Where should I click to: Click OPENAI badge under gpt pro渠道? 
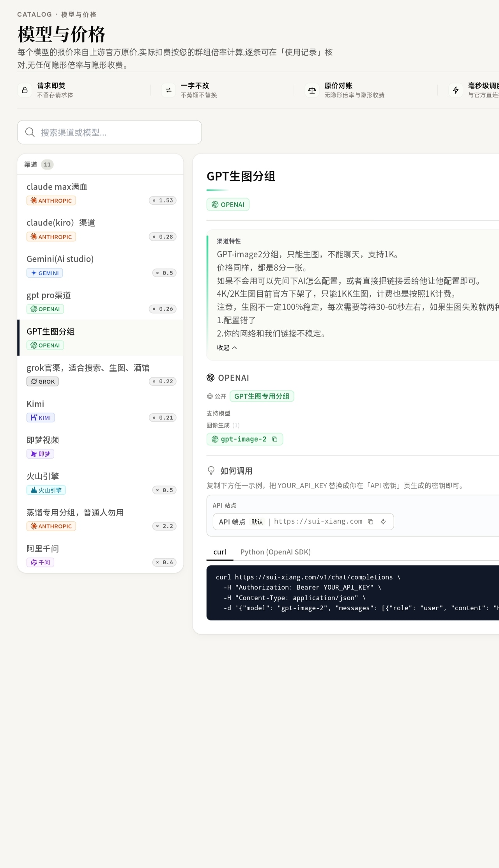[45, 309]
